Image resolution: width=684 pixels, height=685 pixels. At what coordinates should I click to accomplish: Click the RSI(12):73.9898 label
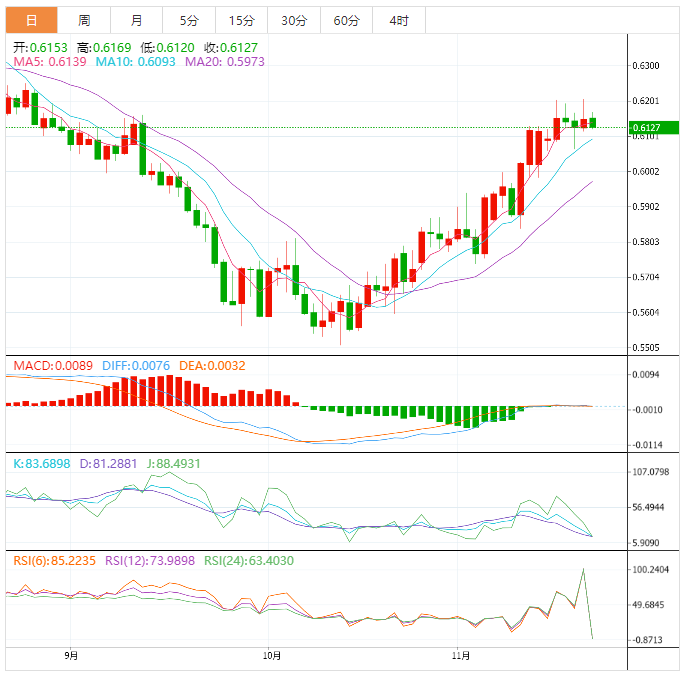click(x=150, y=560)
